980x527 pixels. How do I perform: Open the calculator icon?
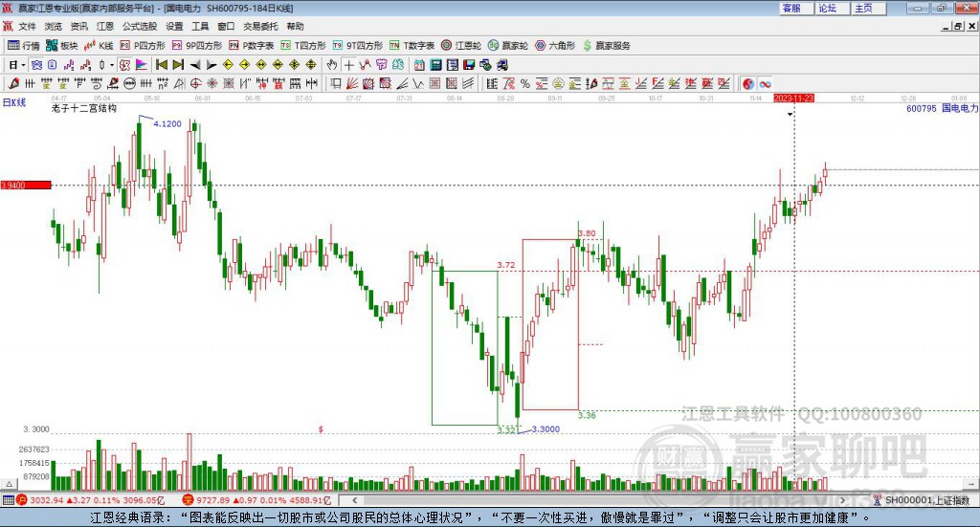(436, 65)
